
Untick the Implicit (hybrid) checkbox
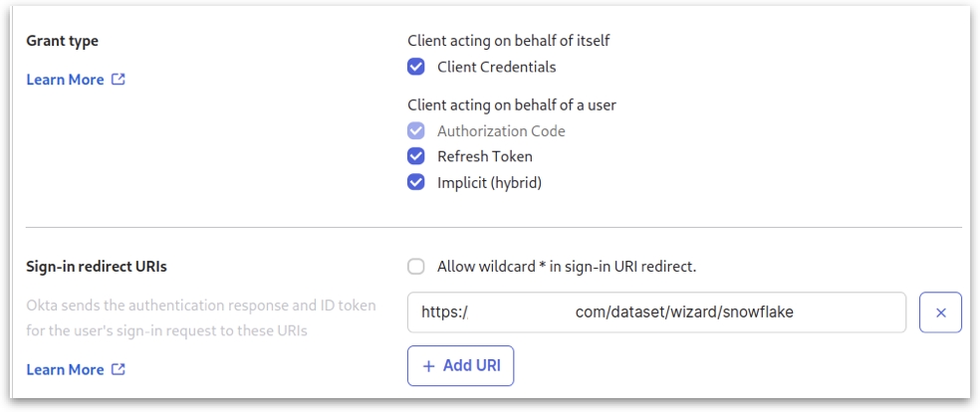(416, 183)
